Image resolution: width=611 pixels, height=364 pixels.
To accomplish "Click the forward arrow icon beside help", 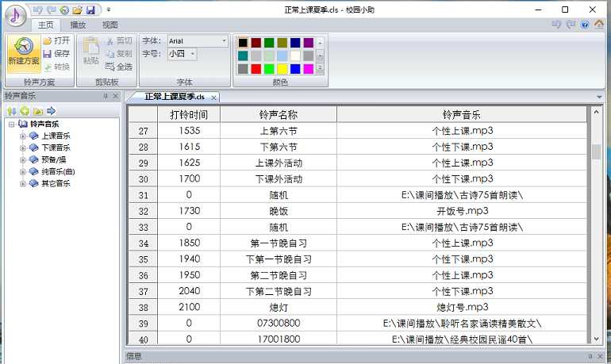I will [x=571, y=25].
